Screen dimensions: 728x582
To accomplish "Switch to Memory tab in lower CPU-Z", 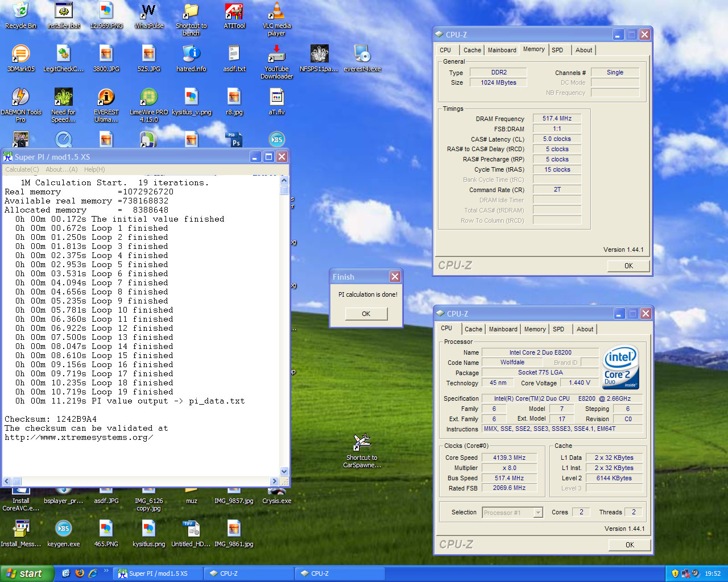I will pos(535,329).
